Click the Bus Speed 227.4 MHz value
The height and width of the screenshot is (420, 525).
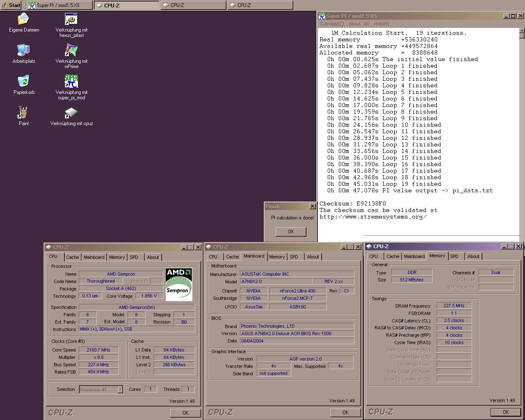click(98, 365)
